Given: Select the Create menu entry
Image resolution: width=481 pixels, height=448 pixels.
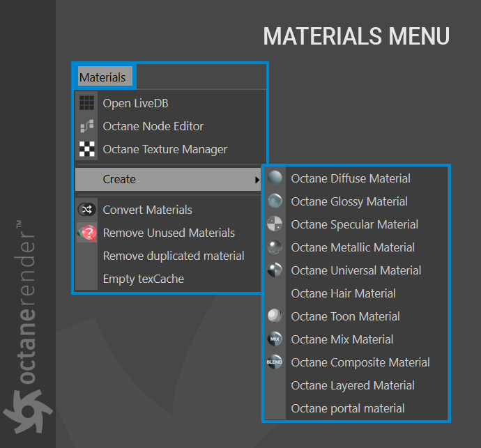Looking at the screenshot, I should click(x=168, y=179).
